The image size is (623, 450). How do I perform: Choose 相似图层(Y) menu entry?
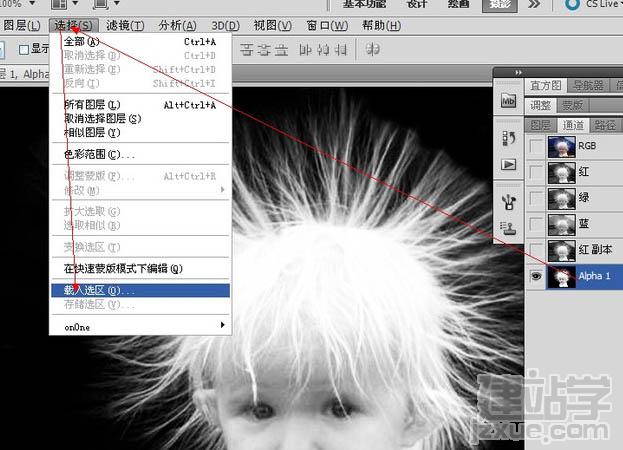pyautogui.click(x=141, y=132)
